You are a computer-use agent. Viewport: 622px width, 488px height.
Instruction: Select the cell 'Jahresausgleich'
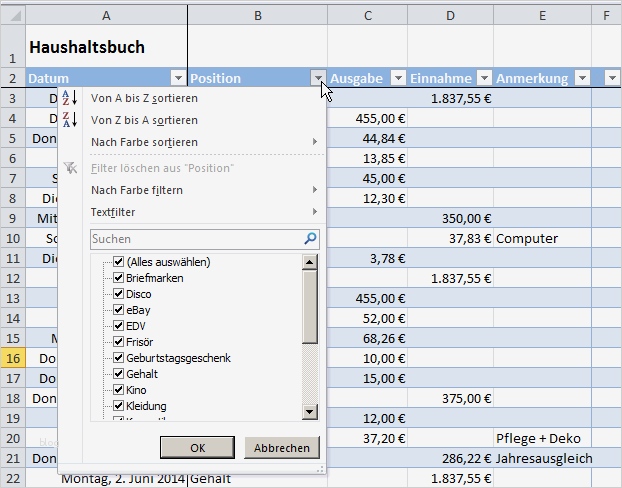[x=542, y=458]
